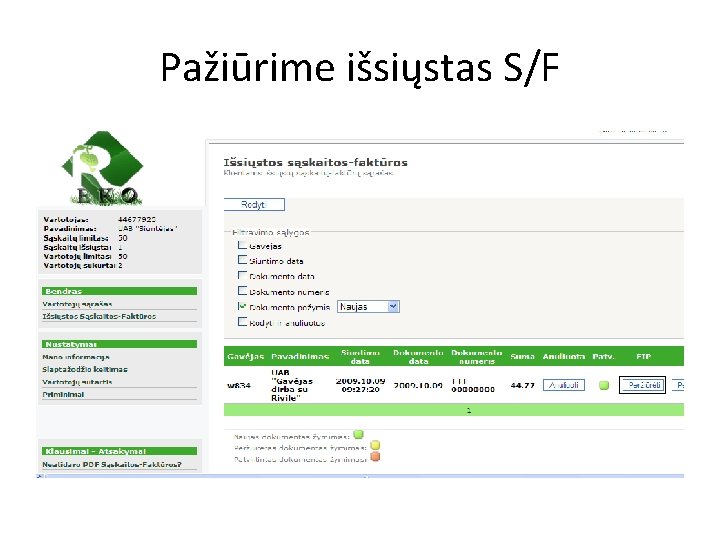
Task: Click the green status indicator in row w834
Action: (x=604, y=385)
